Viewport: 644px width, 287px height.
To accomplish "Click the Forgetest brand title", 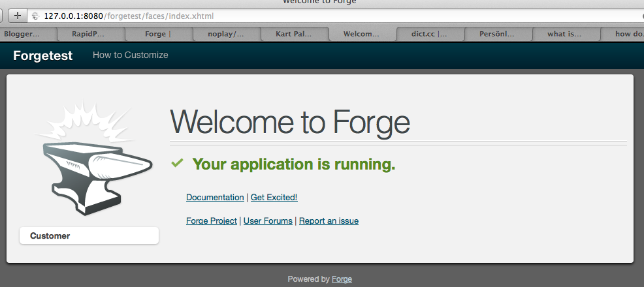I will pyautogui.click(x=42, y=55).
